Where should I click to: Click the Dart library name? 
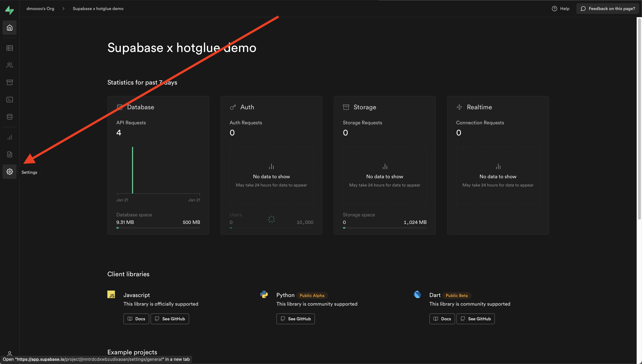435,295
